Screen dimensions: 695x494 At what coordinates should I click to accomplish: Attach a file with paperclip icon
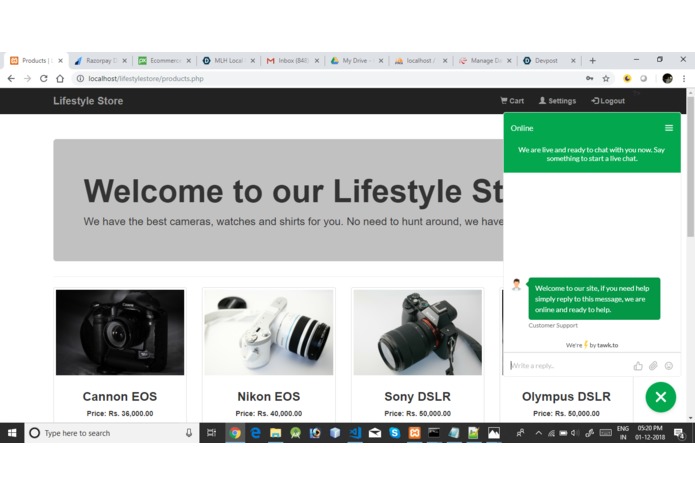(653, 366)
